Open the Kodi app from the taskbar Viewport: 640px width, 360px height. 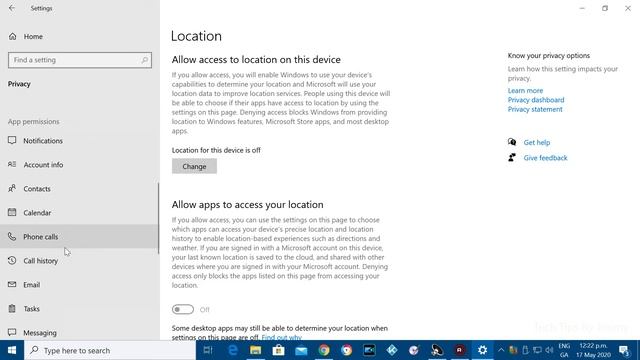pos(392,350)
